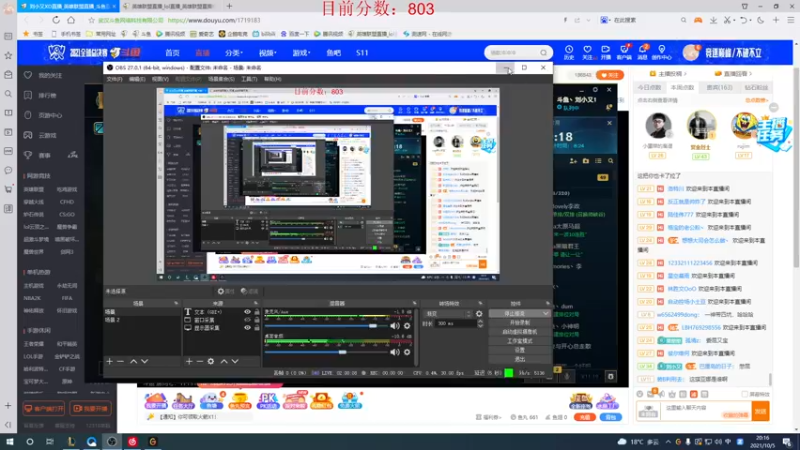Toggle visibility of the 显示器采集 source
This screenshot has width=800, height=450.
coord(247,328)
